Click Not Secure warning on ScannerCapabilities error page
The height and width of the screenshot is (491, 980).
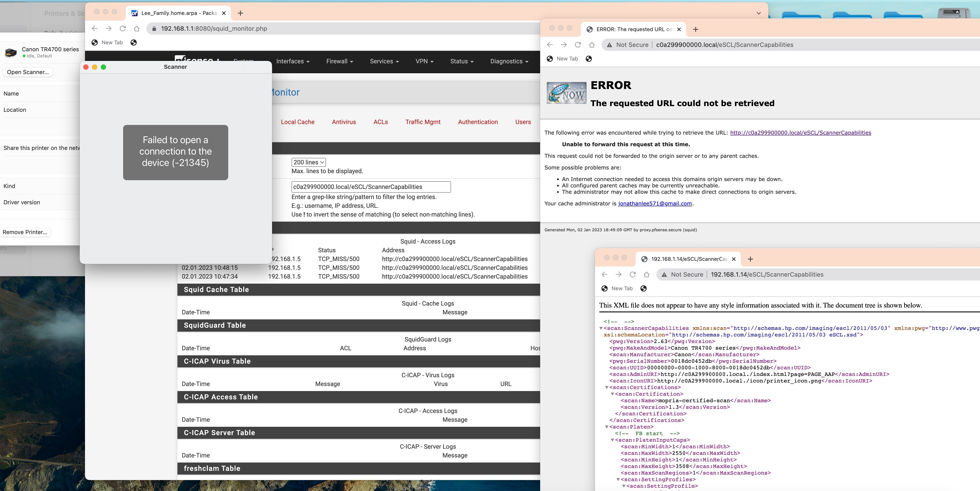(628, 45)
